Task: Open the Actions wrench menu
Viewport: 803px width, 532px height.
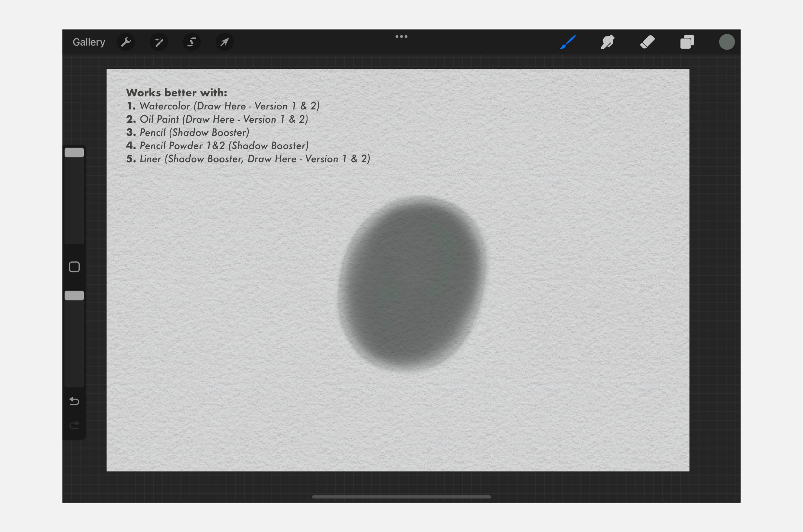Action: 126,42
